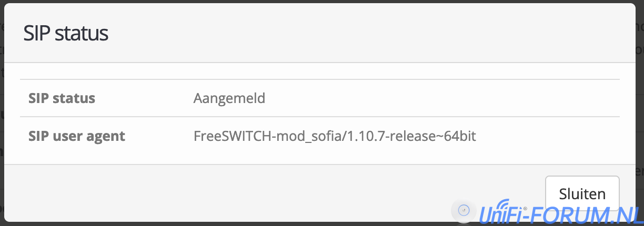Click the Sluiten button
Image resolution: width=644 pixels, height=226 pixels.
tap(582, 193)
